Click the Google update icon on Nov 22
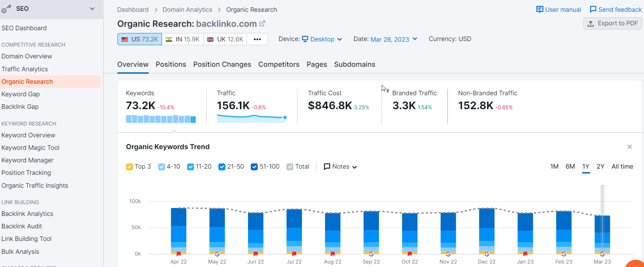The image size is (644, 267). coord(448,254)
